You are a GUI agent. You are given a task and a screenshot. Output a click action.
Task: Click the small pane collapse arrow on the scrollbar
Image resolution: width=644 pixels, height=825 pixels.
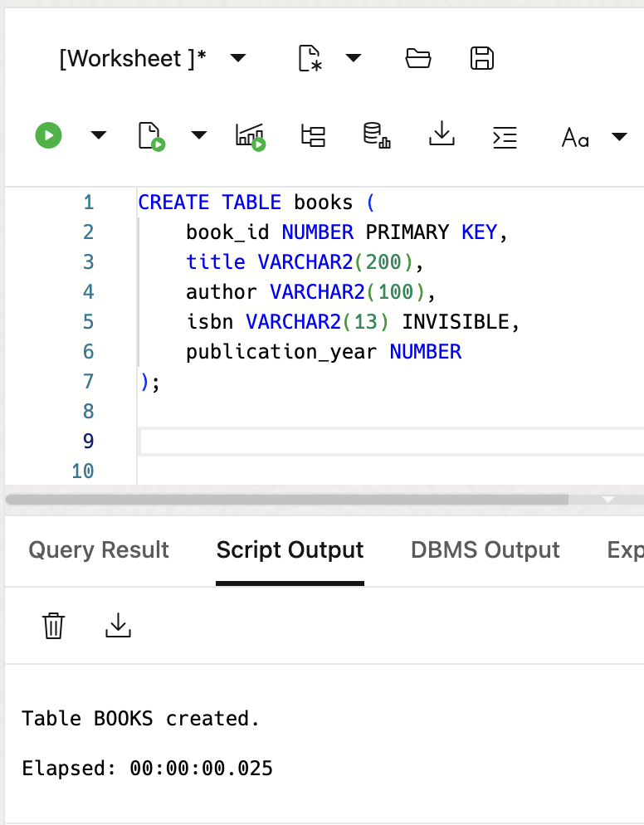point(608,500)
